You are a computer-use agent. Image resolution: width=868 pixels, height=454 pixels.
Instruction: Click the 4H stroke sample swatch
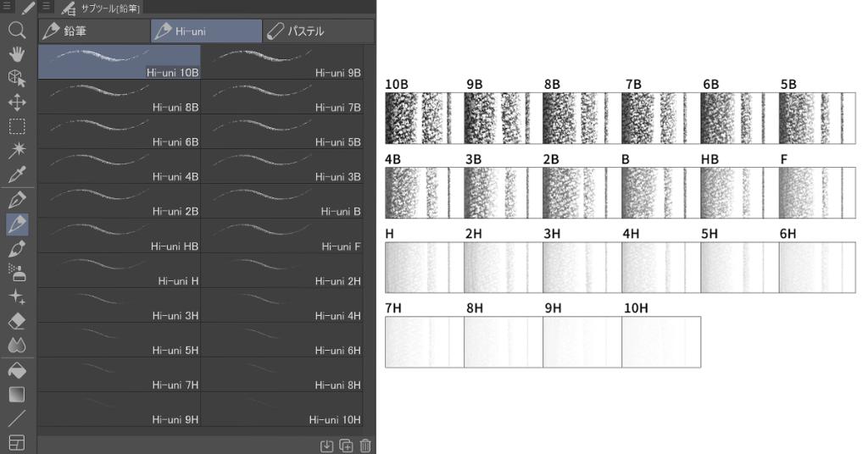point(661,267)
